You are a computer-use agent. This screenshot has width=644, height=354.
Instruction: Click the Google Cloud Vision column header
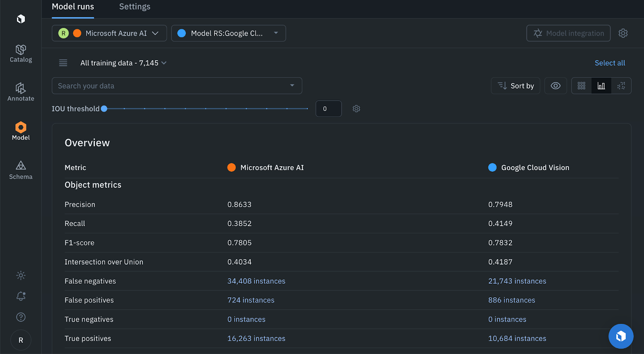[529, 168]
